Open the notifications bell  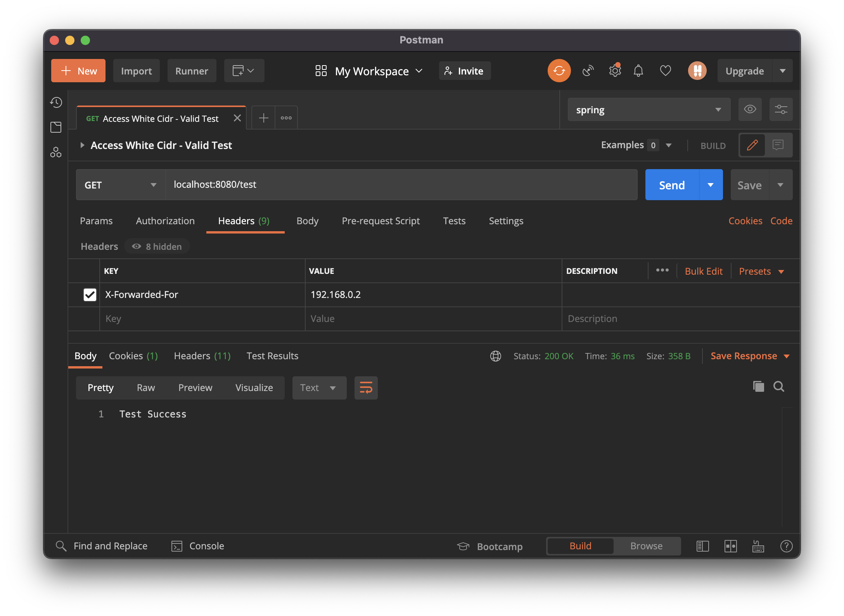point(638,71)
